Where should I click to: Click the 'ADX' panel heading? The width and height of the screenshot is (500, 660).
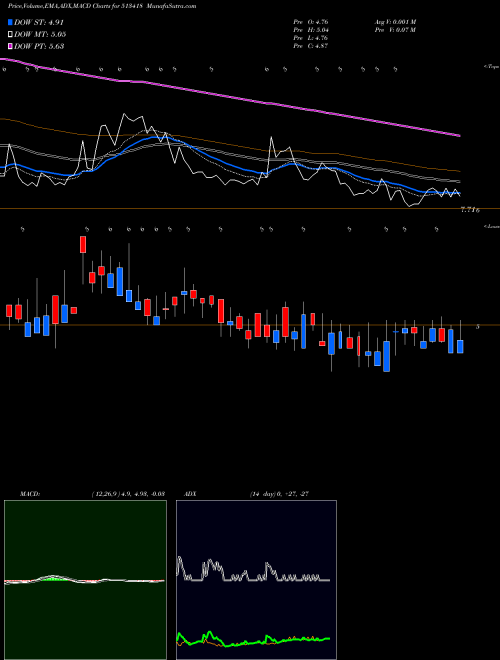click(190, 494)
